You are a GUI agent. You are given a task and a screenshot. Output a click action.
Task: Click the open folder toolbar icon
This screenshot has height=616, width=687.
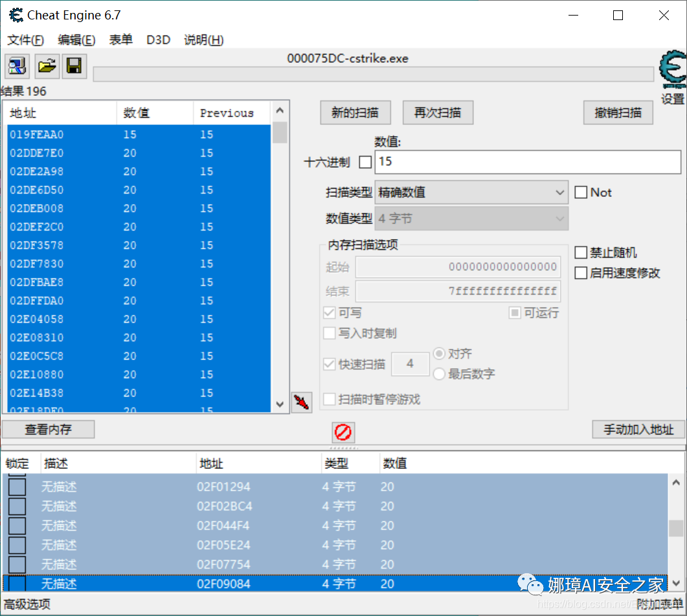click(47, 66)
